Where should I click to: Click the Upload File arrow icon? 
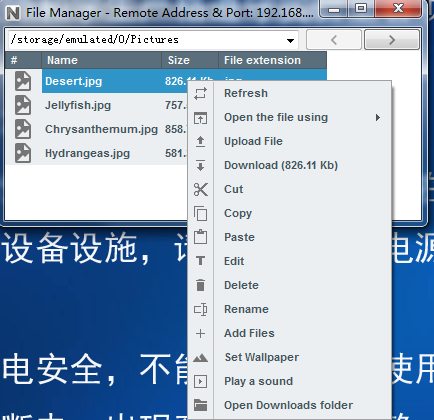tap(200, 142)
